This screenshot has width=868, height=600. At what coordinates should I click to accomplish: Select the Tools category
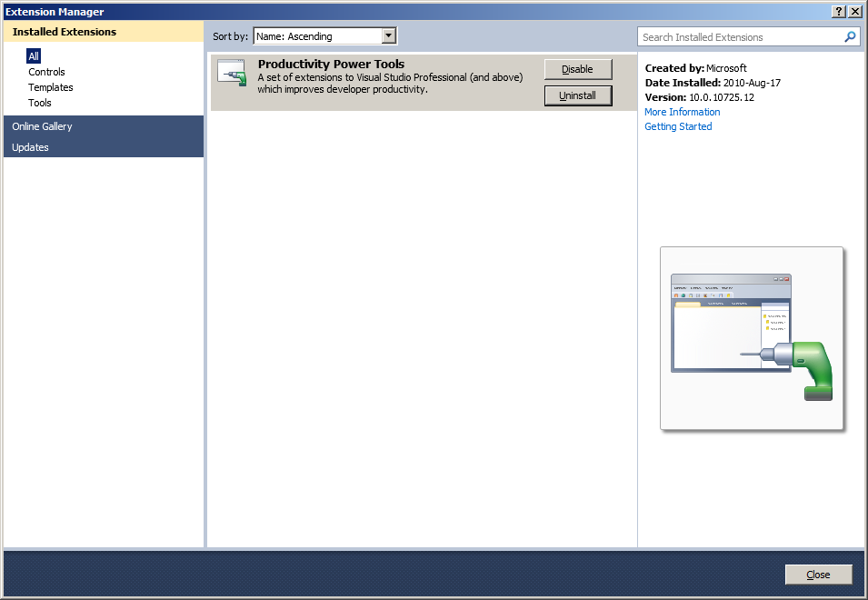point(39,103)
